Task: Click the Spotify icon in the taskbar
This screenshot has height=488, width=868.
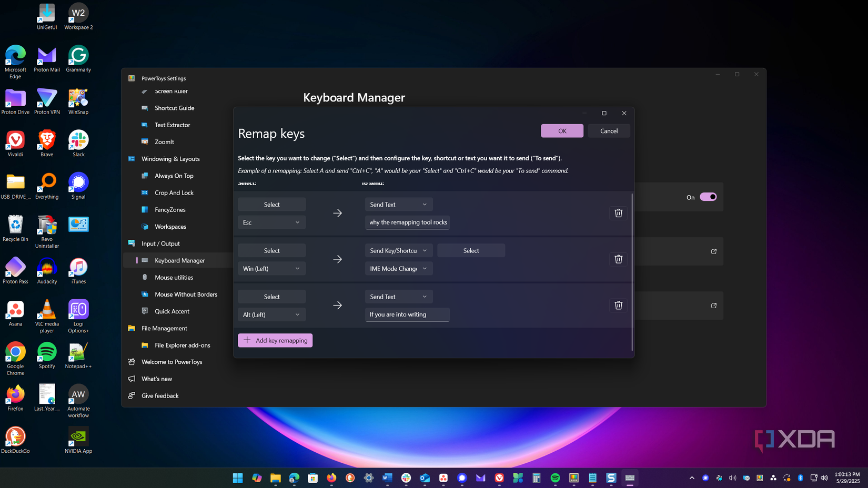Action: pyautogui.click(x=555, y=477)
